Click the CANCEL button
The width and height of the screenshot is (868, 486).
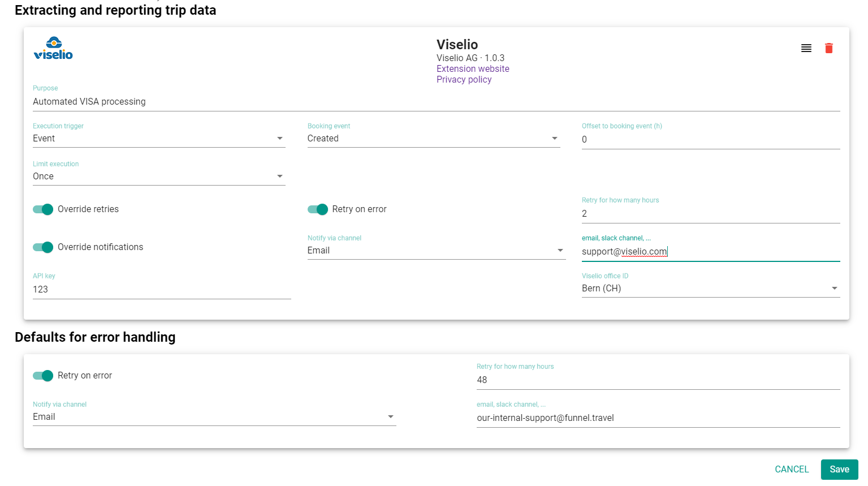[x=792, y=470]
